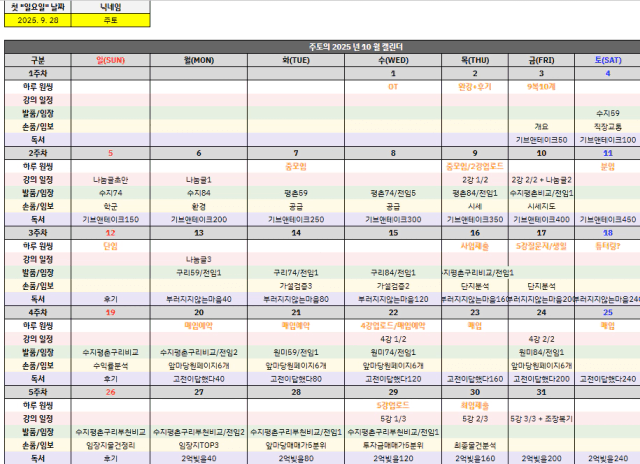This screenshot has width=640, height=464.
Task: Select the 구리84/전임1 cell
Action: (x=393, y=272)
